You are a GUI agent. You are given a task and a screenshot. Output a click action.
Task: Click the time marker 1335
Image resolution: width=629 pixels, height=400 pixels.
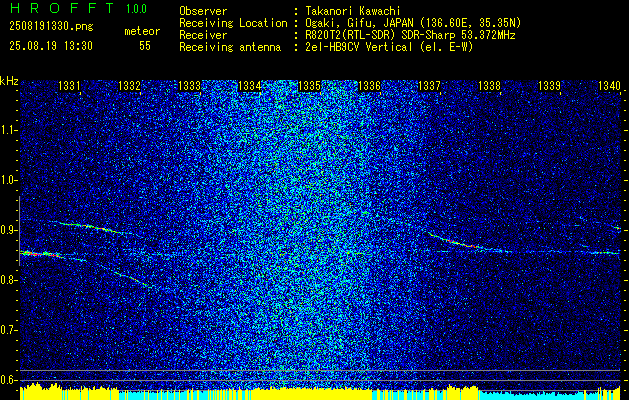[309, 85]
